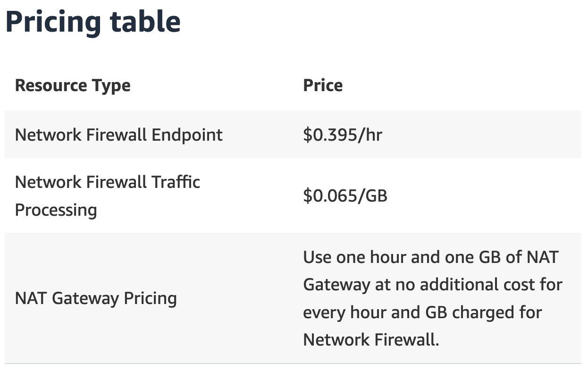588x372 pixels.
Task: Click 'every hour and GB charged' line
Action: [422, 312]
